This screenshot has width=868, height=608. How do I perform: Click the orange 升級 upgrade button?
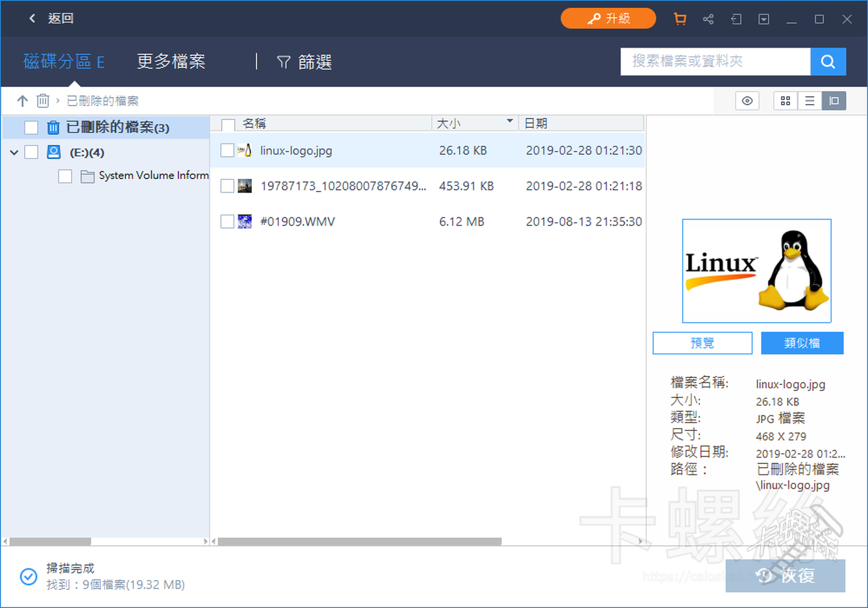pyautogui.click(x=608, y=19)
